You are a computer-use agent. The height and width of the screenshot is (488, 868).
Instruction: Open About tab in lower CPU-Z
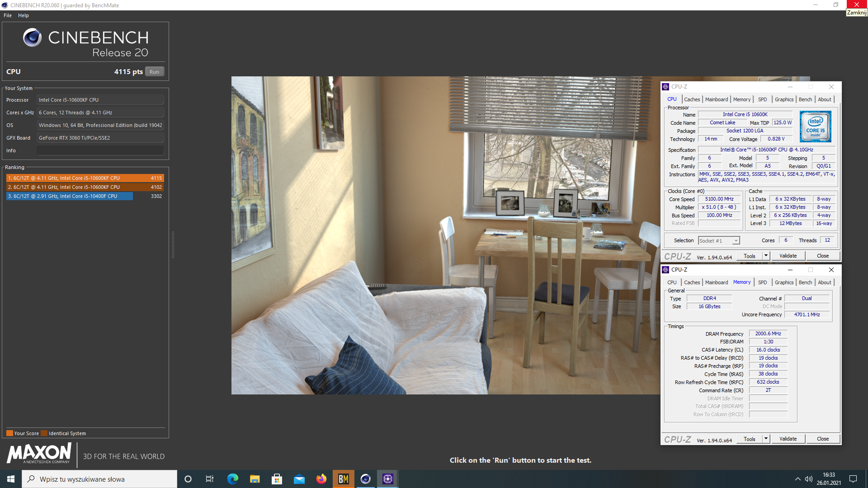825,282
